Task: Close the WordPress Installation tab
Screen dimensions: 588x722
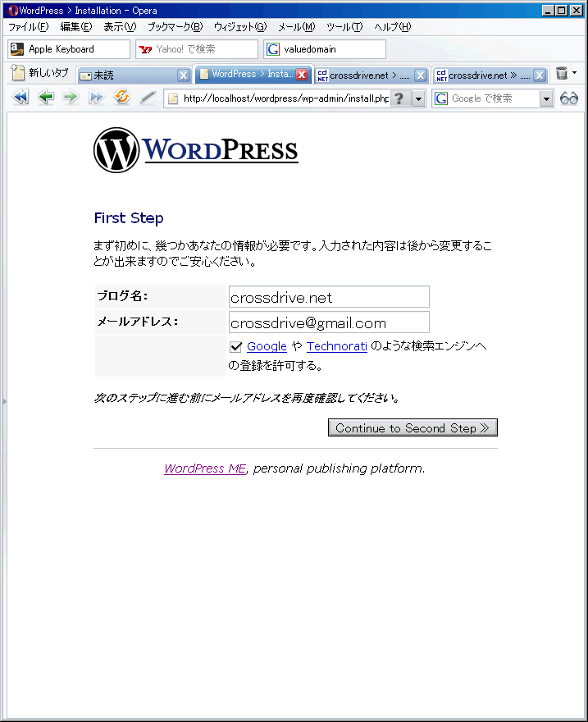Action: click(x=302, y=75)
